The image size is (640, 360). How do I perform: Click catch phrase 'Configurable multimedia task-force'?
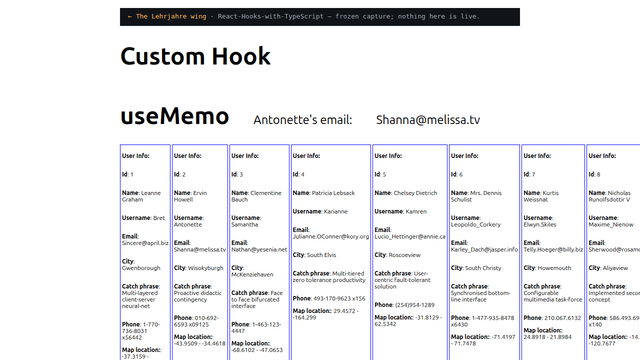[553, 296]
